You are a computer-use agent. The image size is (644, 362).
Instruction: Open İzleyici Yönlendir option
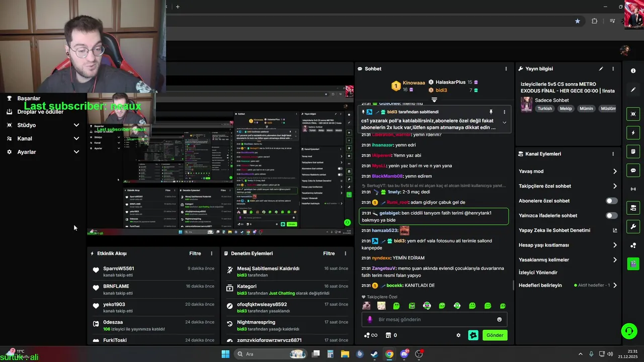point(538,273)
